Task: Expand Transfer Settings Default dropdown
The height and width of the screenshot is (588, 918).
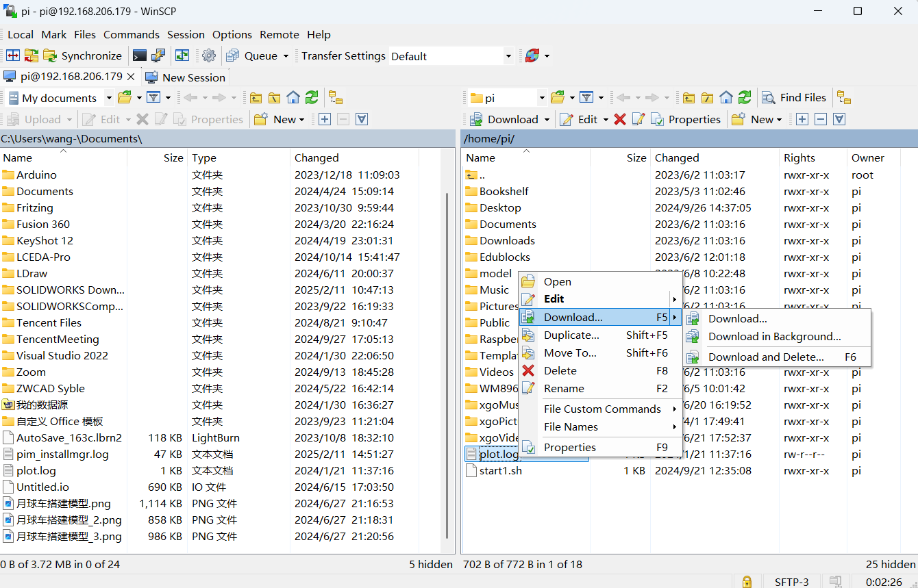Action: (508, 56)
